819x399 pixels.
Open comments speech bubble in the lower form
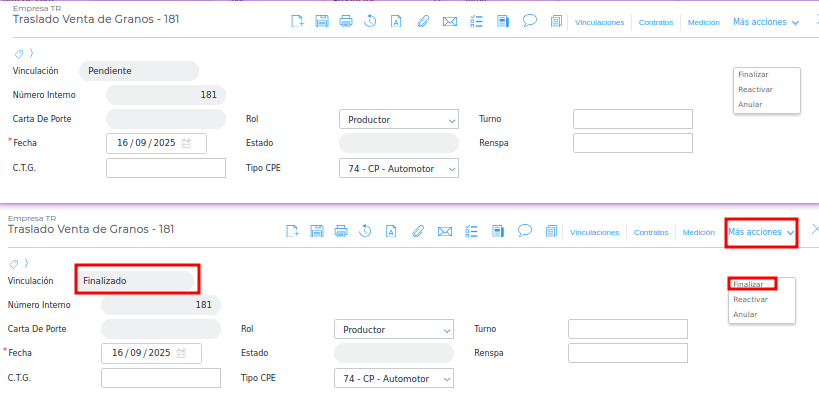click(524, 231)
